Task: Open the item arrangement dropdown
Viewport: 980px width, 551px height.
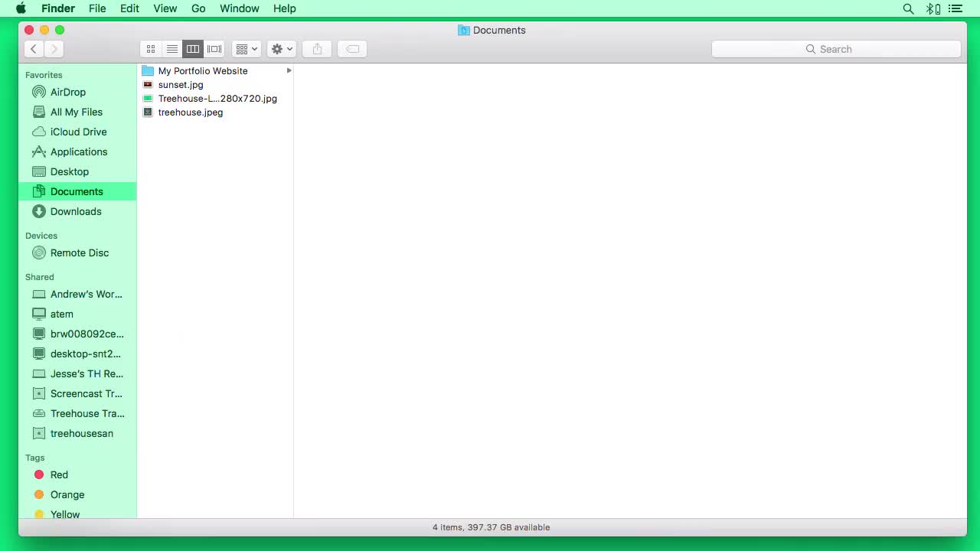Action: coord(246,48)
